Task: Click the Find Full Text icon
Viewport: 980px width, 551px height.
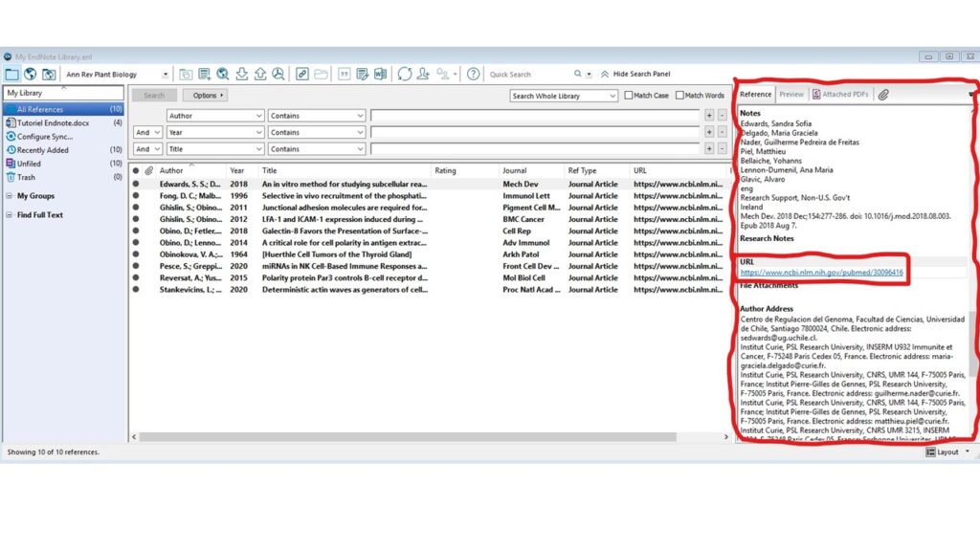Action: (278, 74)
